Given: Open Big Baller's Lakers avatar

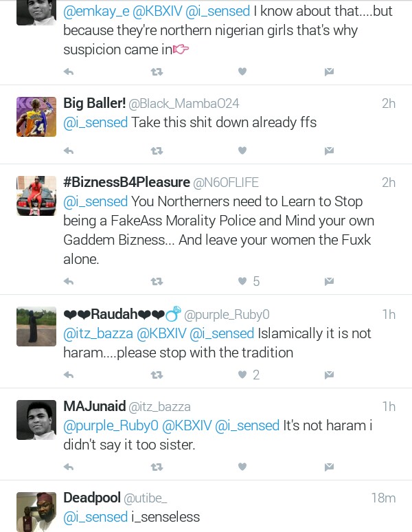Looking at the screenshot, I should click(36, 117).
